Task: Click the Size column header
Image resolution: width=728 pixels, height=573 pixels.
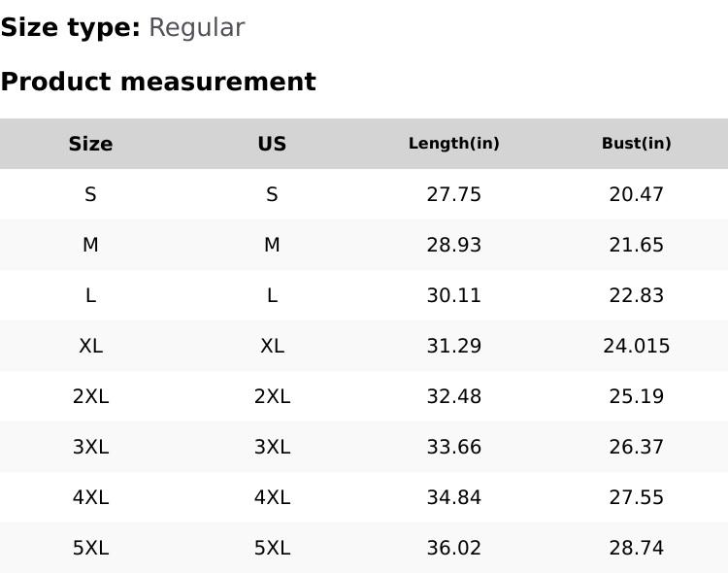Action: point(90,144)
